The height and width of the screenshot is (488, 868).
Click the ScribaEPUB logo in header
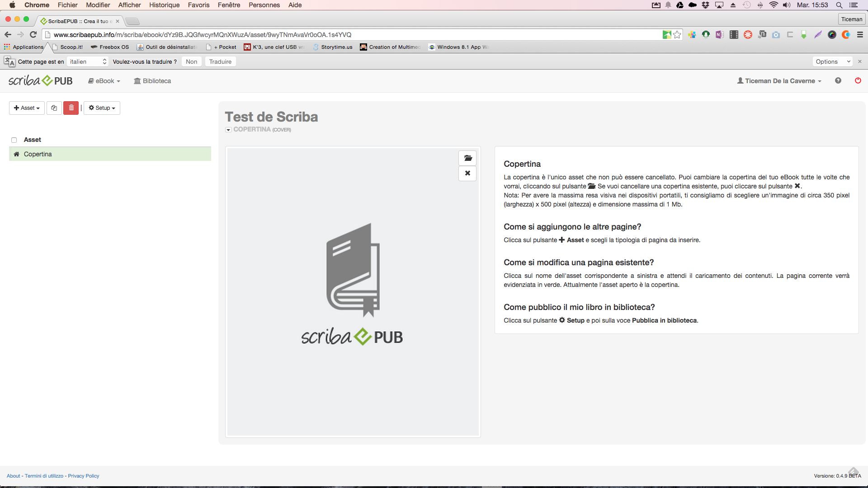[41, 81]
